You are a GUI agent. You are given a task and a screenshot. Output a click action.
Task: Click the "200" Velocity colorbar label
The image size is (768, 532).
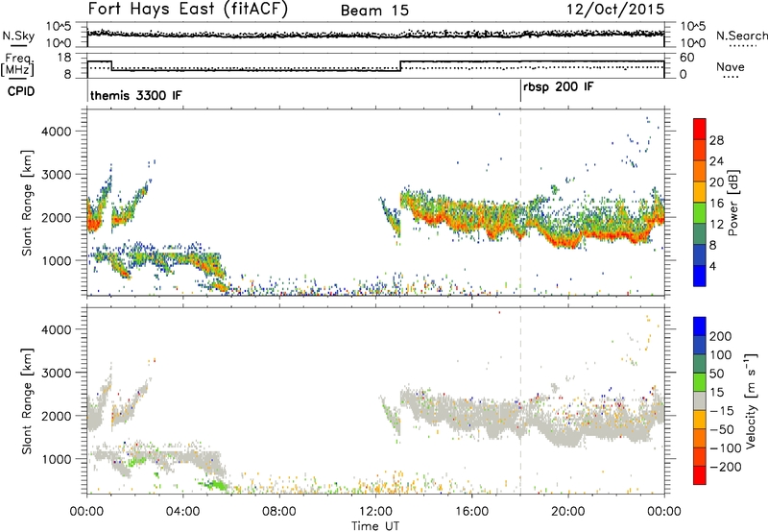coord(721,336)
